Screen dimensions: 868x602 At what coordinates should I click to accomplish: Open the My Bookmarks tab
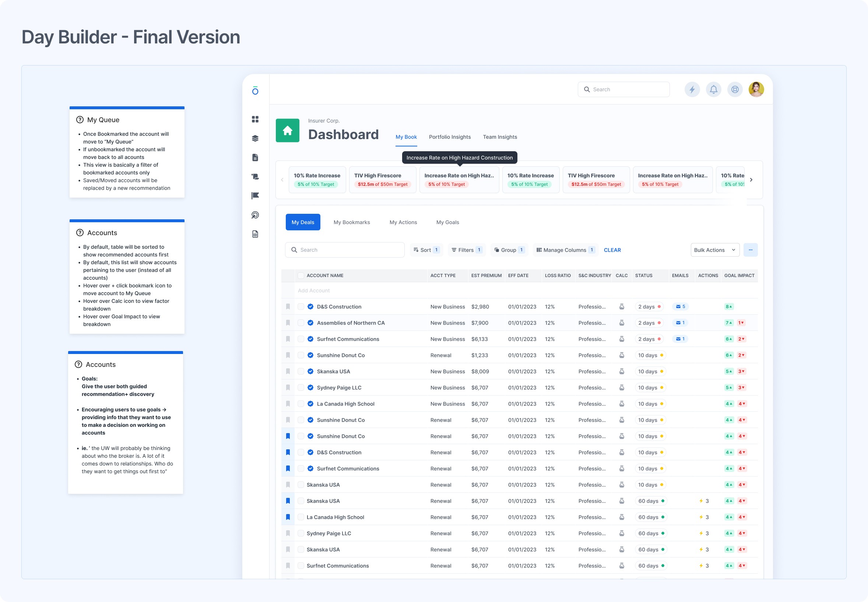(351, 222)
